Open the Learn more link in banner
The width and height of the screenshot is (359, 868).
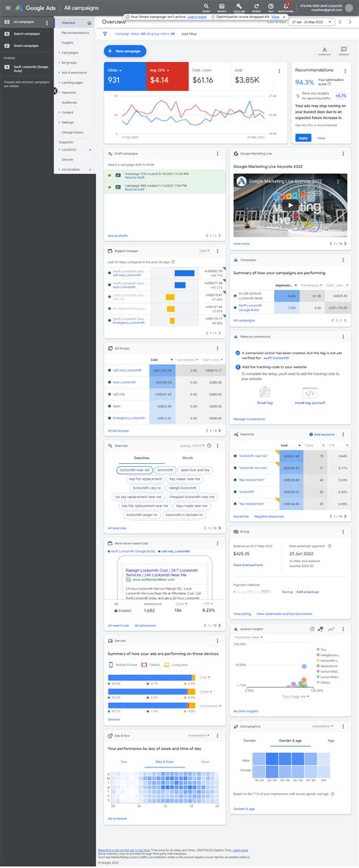coord(197,17)
